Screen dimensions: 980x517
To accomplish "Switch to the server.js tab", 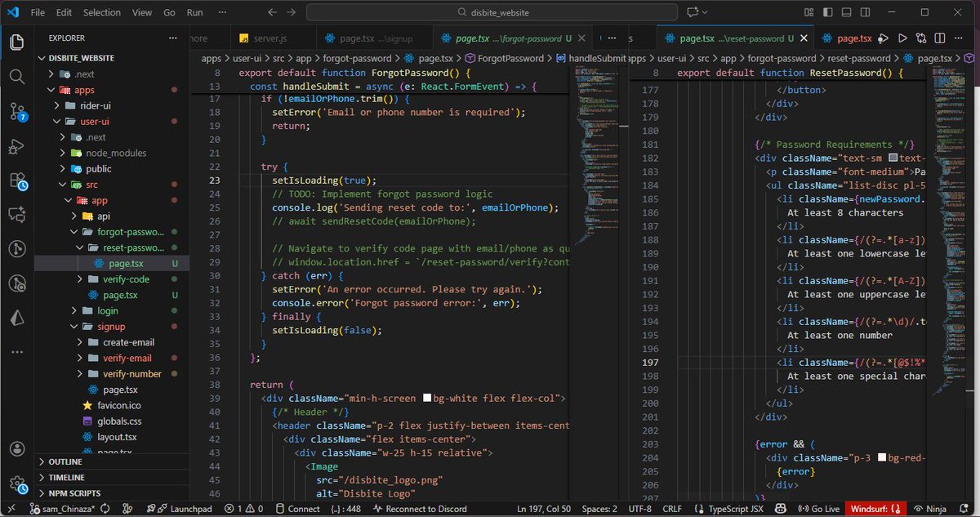I will click(x=272, y=38).
